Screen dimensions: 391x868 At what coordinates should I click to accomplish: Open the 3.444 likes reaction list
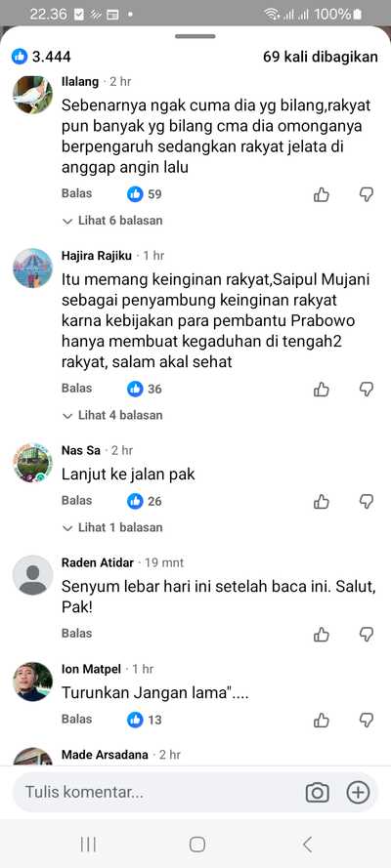41,57
